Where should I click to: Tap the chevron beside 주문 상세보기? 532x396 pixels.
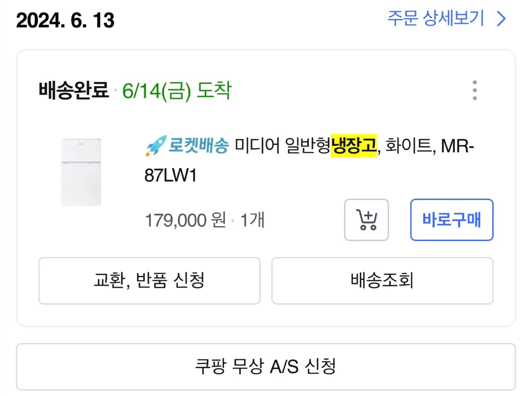[x=501, y=18]
